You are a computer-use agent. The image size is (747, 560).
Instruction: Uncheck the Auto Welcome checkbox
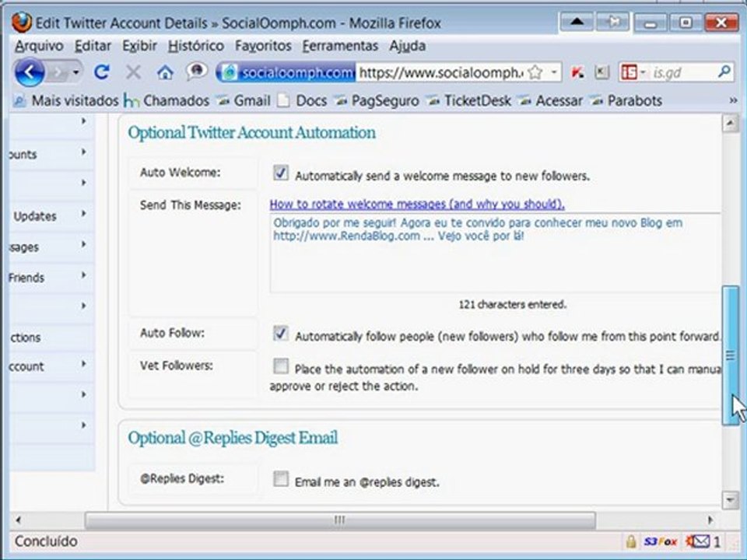(x=281, y=173)
